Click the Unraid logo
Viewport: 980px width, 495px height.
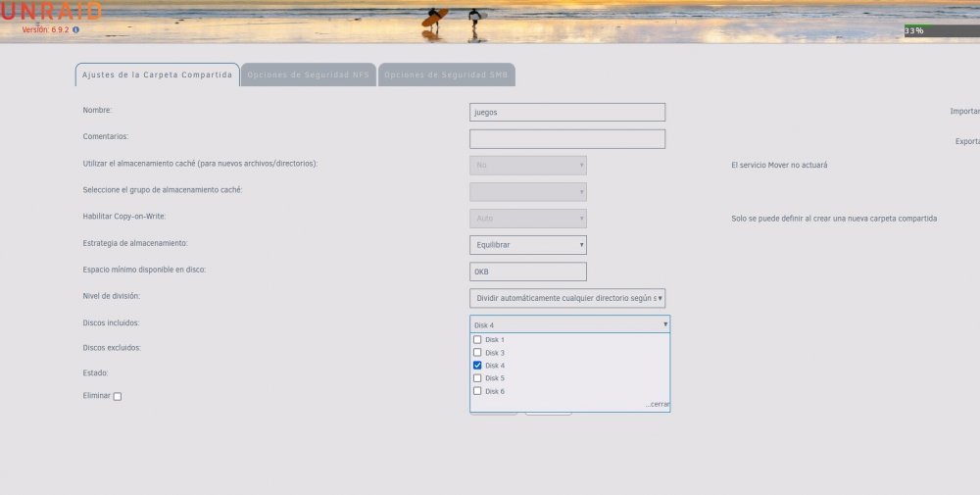pos(51,11)
